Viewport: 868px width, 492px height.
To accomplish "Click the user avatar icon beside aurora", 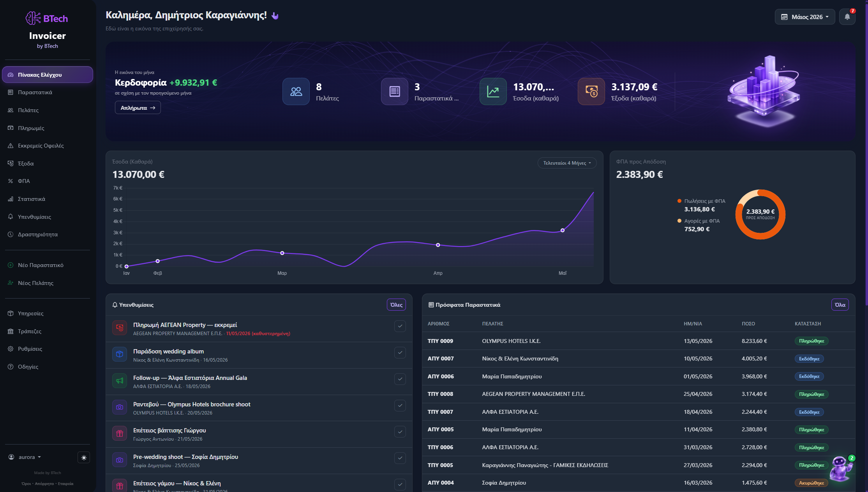I will coord(11,457).
